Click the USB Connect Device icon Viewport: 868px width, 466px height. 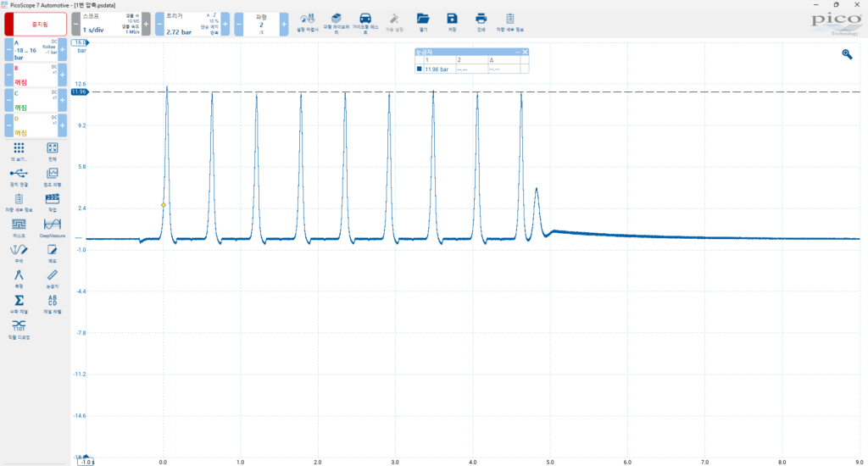19,175
